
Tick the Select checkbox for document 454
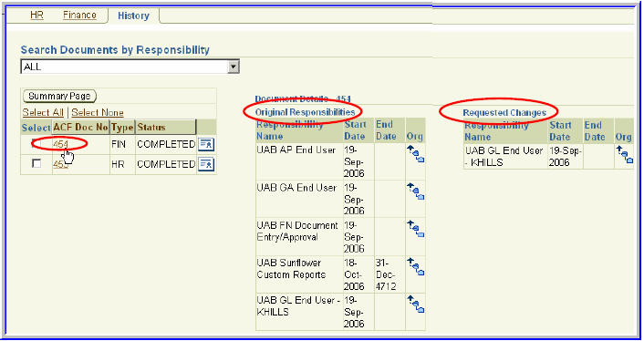36,144
